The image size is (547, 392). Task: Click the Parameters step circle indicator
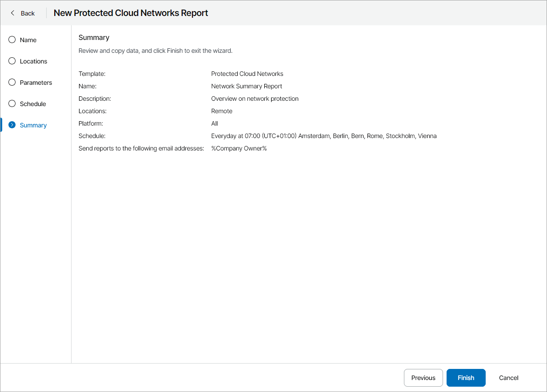point(12,82)
